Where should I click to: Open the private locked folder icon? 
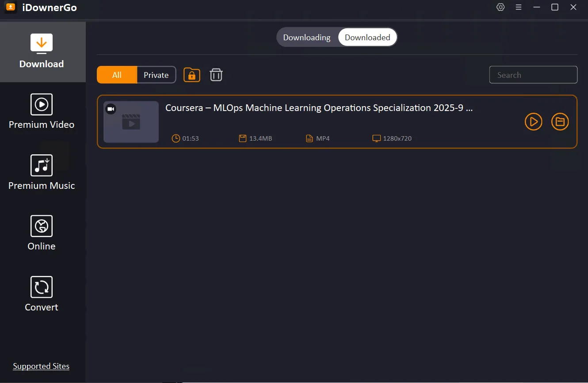click(x=192, y=75)
